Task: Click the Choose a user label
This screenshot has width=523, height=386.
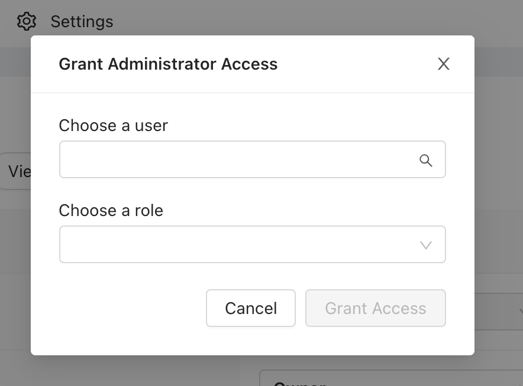Action: coord(113,126)
